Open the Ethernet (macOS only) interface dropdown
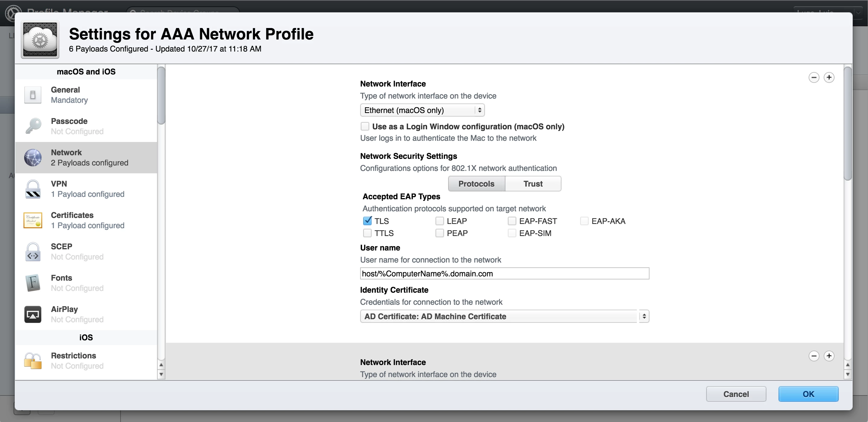 422,110
